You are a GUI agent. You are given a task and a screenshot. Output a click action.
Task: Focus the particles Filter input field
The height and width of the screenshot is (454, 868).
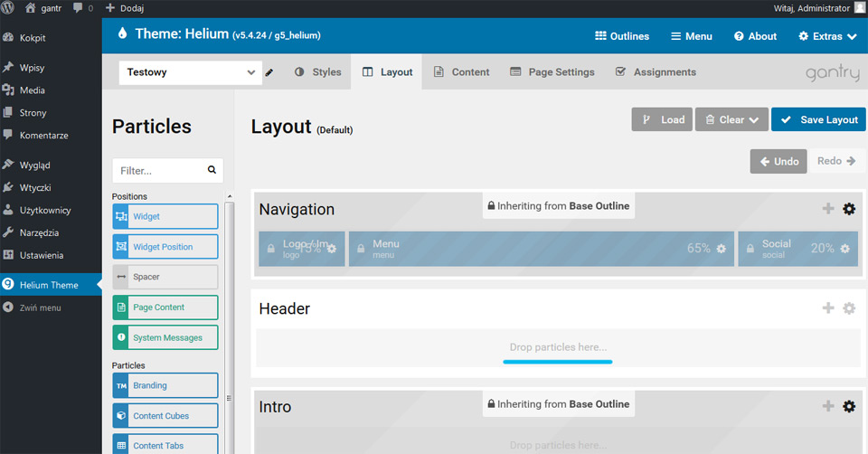point(168,171)
